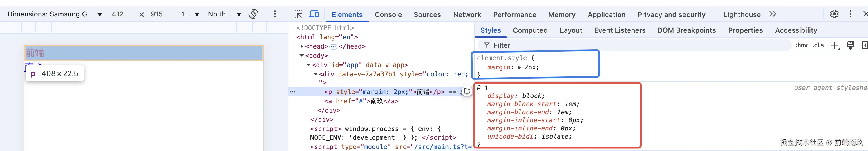This screenshot has height=151, width=868.
Task: Toggle rendering emulations brush icon
Action: click(x=851, y=45)
